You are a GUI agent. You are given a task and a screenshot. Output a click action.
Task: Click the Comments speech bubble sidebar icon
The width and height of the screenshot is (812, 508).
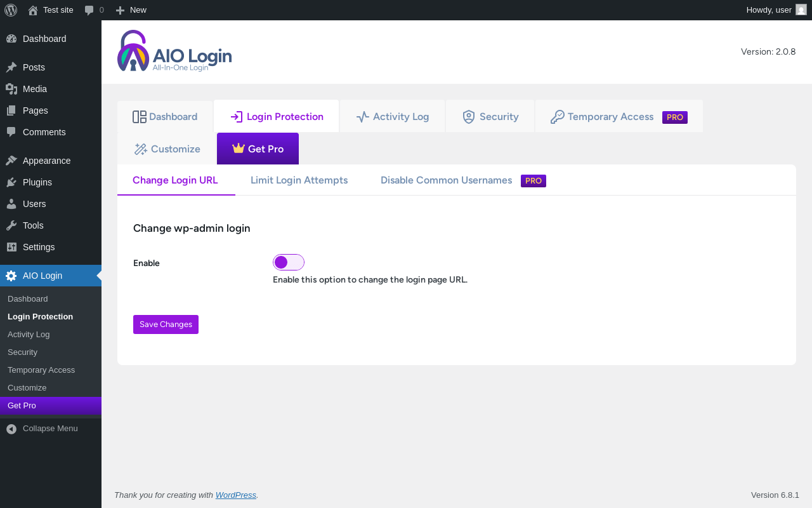(x=11, y=132)
